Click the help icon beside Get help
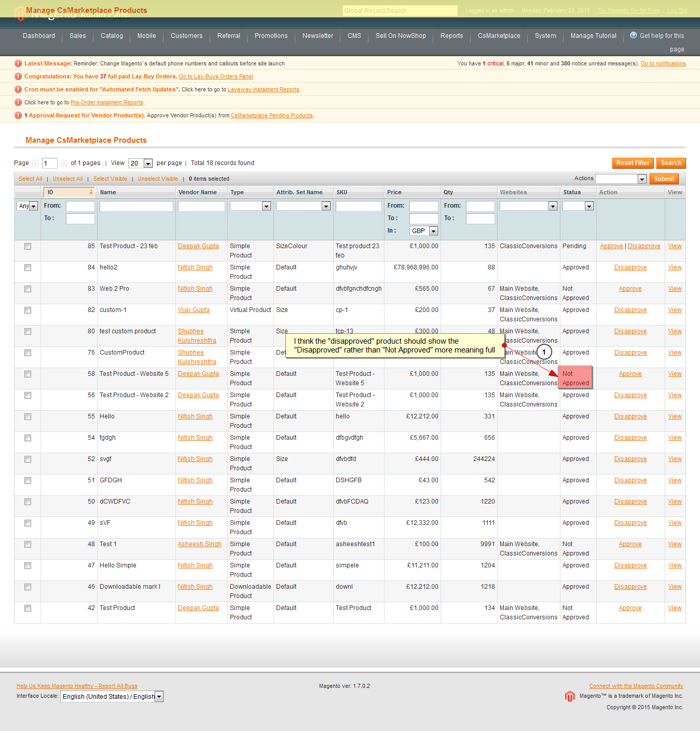 click(x=633, y=35)
